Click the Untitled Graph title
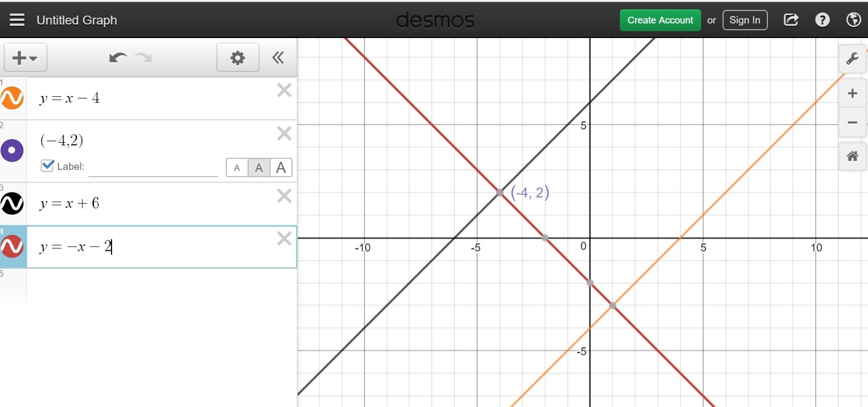The height and width of the screenshot is (407, 868). [x=77, y=20]
